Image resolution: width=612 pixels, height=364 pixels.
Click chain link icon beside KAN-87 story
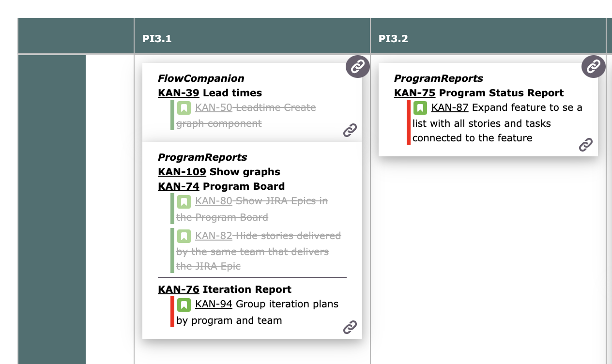(586, 145)
